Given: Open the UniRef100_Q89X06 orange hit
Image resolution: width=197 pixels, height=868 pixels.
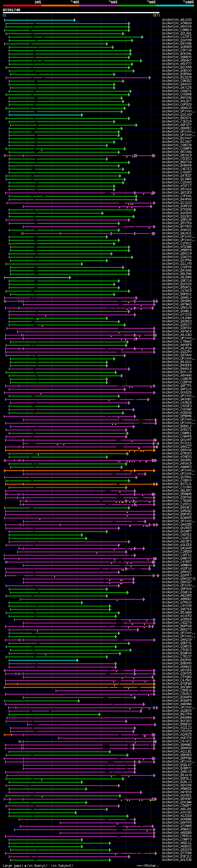Looking at the screenshot, I should coord(177,450).
